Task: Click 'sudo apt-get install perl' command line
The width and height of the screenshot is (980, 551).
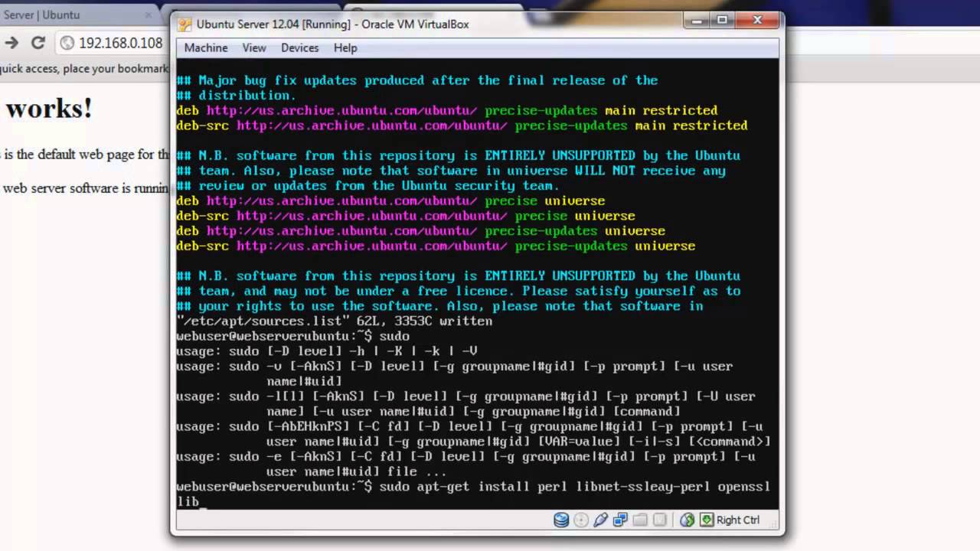Action: 473,487
